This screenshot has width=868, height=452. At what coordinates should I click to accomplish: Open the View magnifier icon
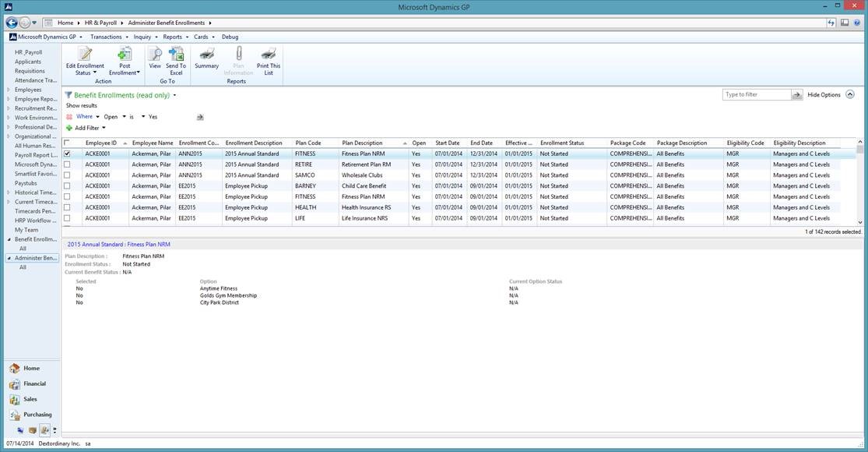tap(155, 54)
